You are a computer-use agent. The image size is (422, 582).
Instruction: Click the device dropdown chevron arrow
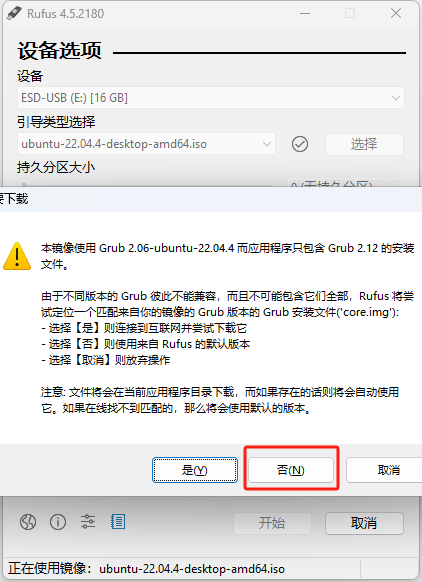coord(396,98)
